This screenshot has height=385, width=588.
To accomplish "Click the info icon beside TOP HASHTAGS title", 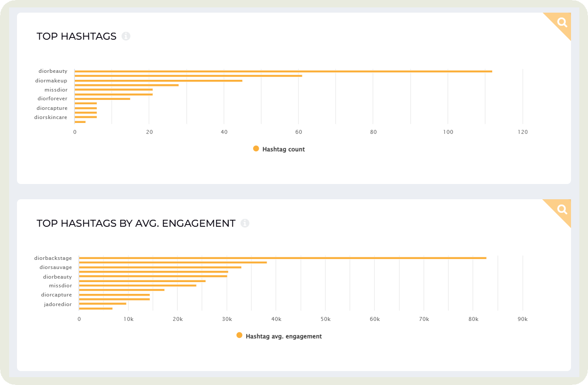I will point(127,37).
